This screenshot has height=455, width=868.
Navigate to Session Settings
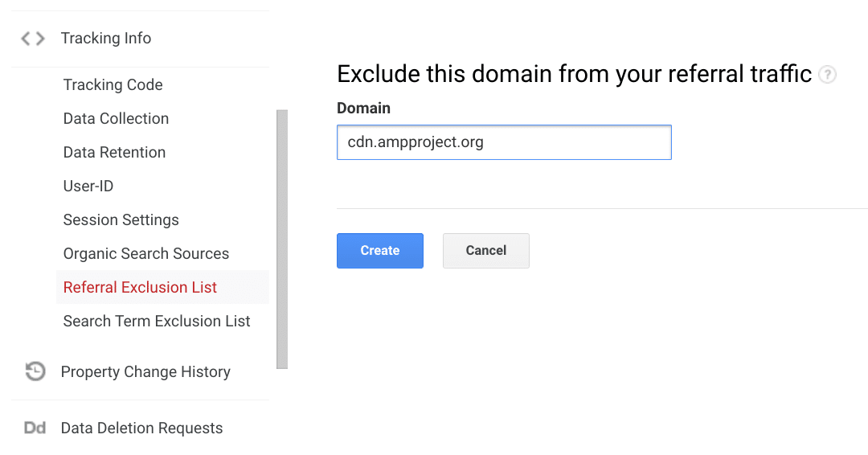tap(121, 220)
